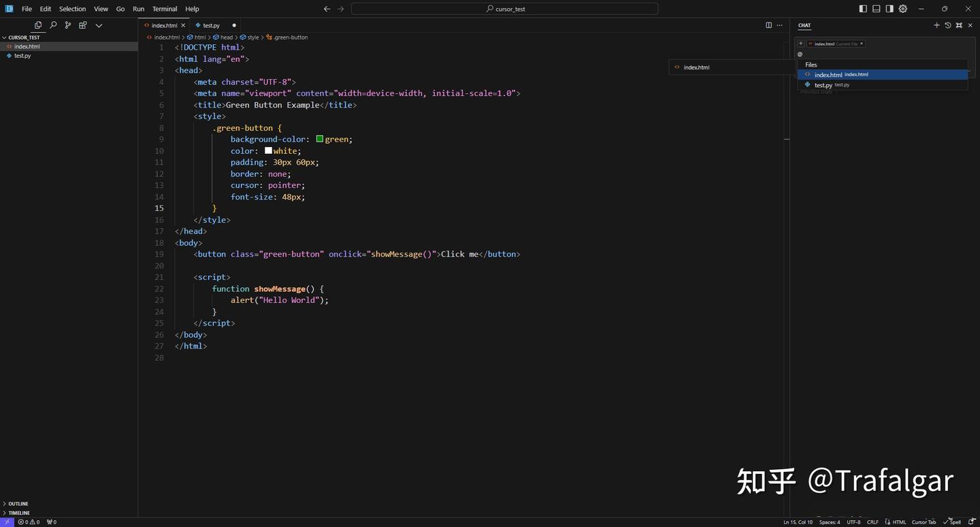Toggle the secondary sidebar layout button
980x527 pixels.
(889, 9)
